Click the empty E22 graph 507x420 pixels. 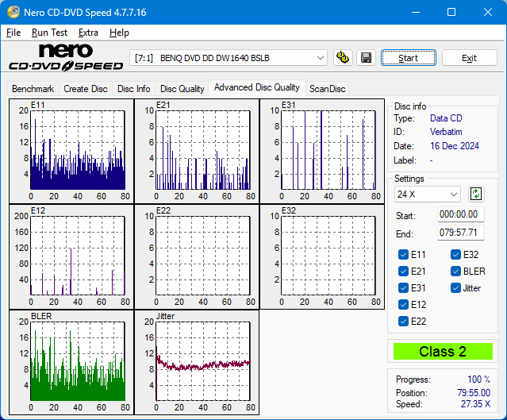pos(197,256)
